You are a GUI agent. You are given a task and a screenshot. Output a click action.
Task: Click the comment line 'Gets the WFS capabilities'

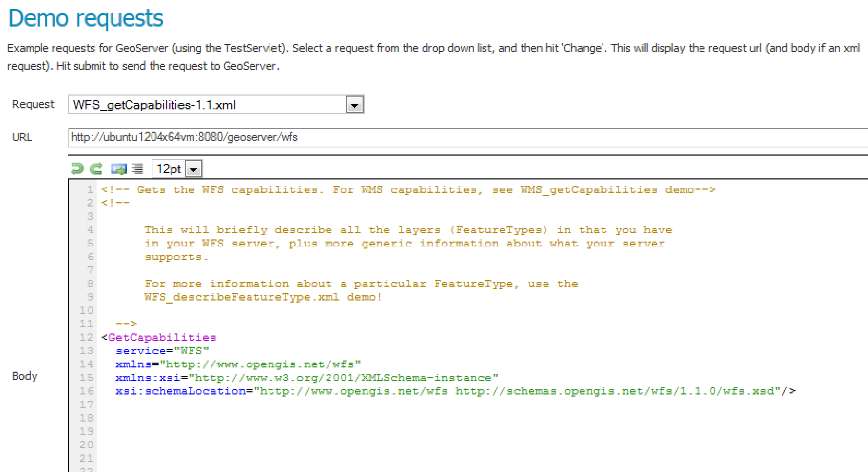[408, 190]
